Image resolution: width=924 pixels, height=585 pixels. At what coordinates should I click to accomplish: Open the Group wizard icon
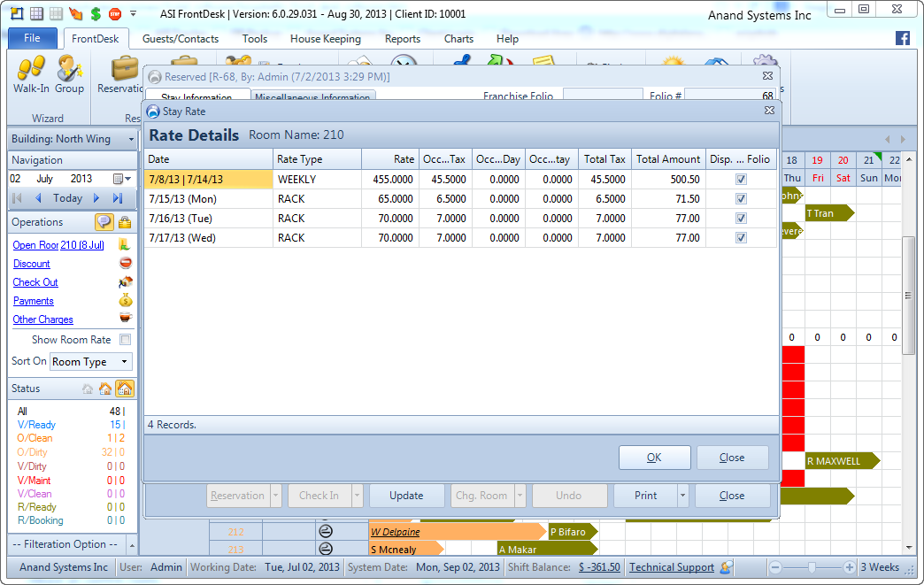tap(69, 68)
